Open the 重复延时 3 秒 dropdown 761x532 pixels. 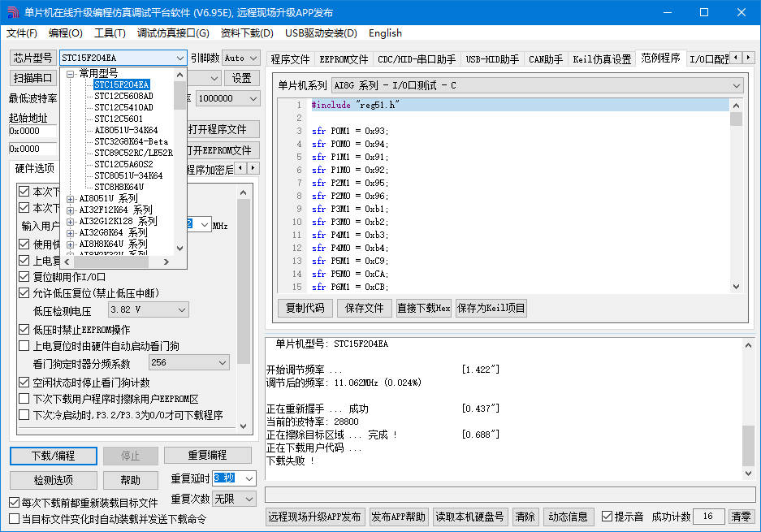[x=235, y=478]
